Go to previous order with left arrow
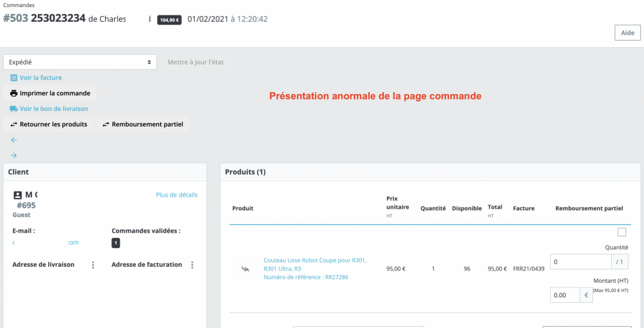 pos(14,140)
